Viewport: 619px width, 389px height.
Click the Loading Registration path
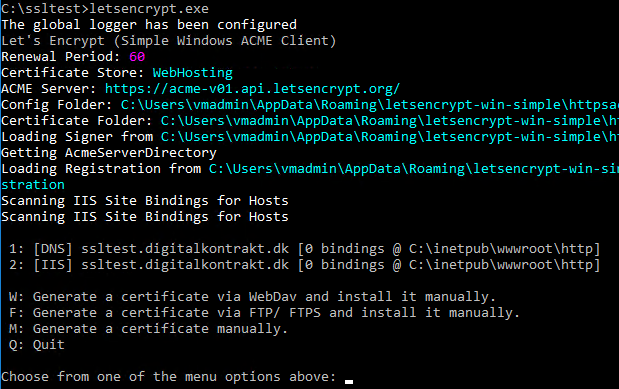point(414,169)
